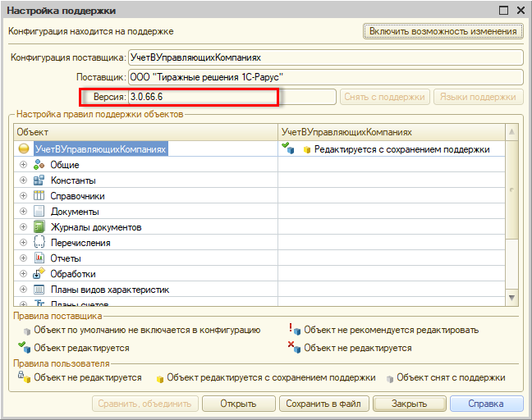This screenshot has width=532, height=420.
Task: Click the yellow cube user rule icon in root row
Action: [307, 150]
